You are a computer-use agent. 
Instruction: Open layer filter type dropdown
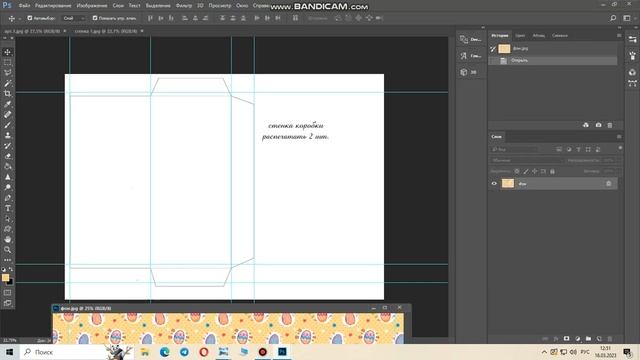514,149
